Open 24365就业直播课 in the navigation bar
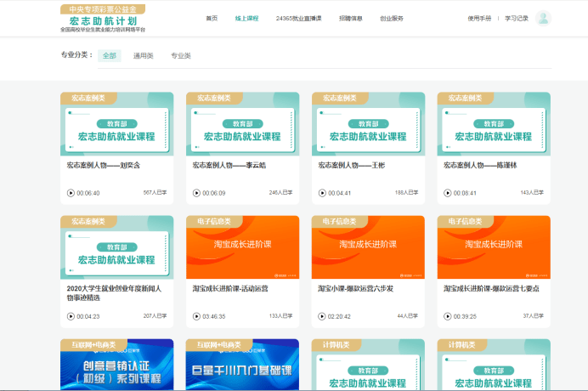The image size is (588, 391). tap(298, 18)
